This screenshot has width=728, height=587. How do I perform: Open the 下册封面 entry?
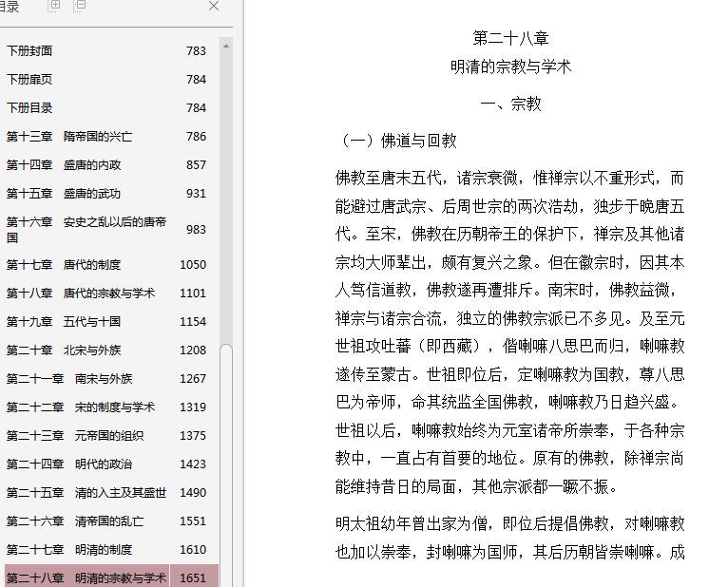click(x=29, y=51)
